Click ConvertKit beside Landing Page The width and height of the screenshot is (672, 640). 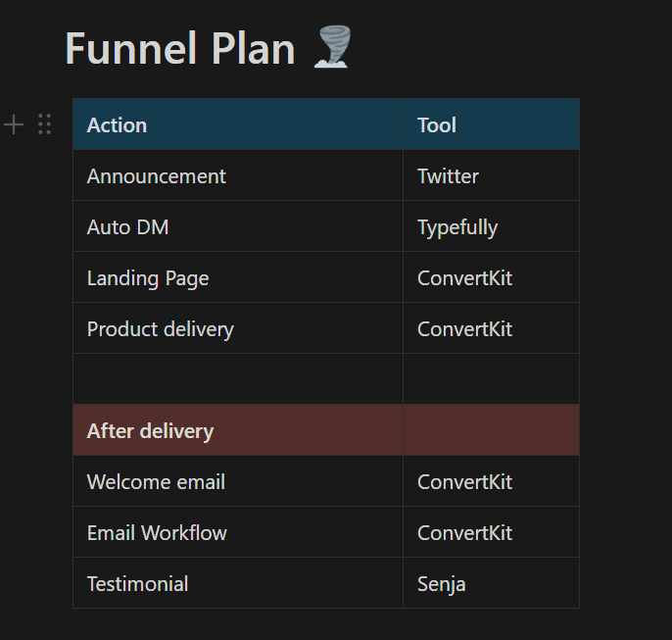point(491,277)
